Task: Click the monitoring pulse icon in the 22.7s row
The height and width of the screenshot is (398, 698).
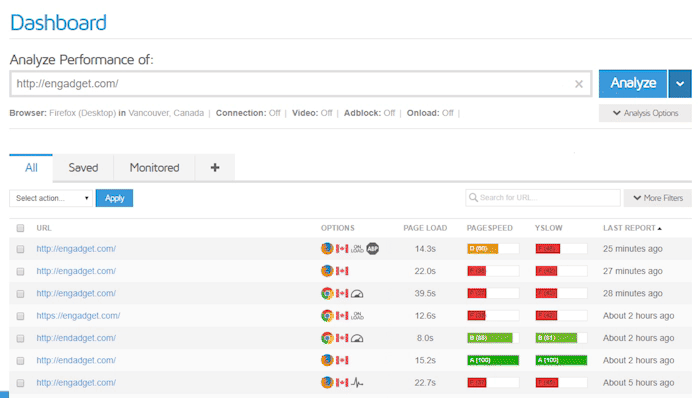Action: (x=357, y=382)
